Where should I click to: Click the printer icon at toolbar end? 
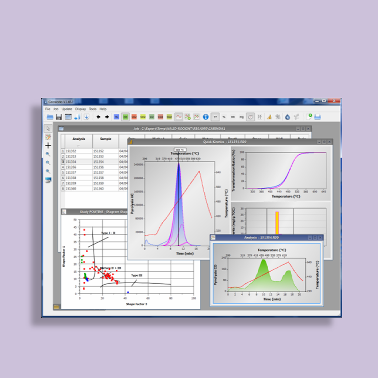[318, 117]
